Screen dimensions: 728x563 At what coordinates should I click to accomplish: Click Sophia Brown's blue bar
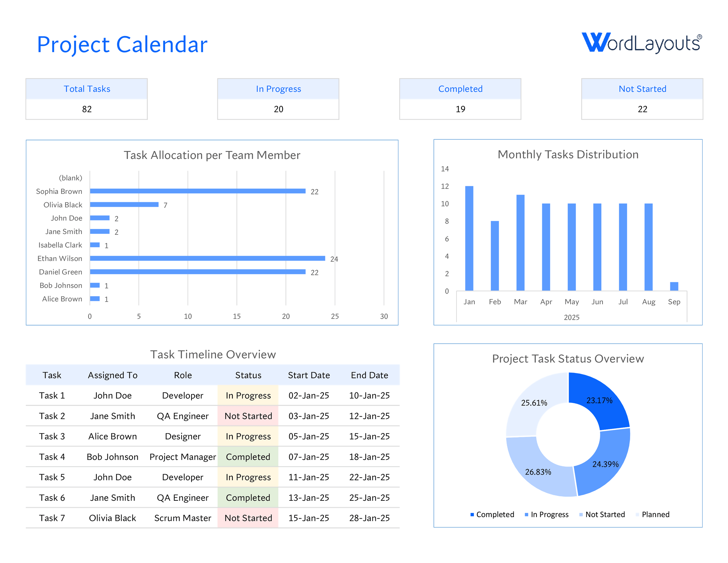pyautogui.click(x=197, y=191)
